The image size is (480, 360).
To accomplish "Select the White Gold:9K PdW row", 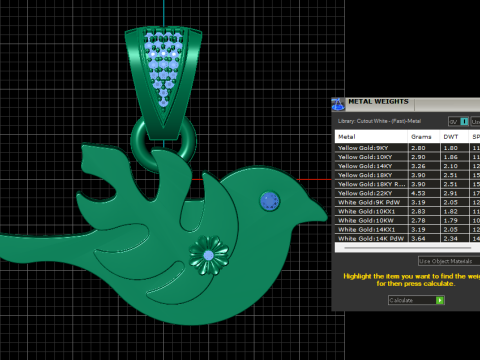I will point(407,202).
